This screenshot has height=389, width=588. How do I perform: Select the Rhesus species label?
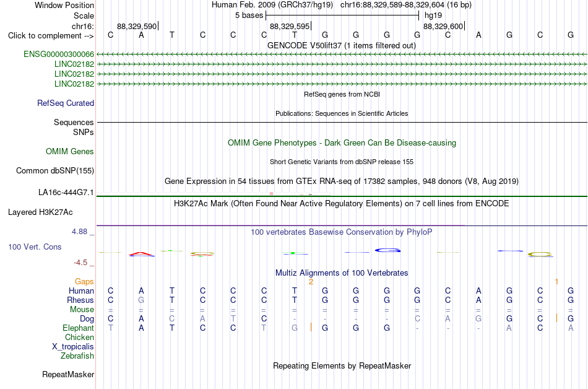(80, 300)
